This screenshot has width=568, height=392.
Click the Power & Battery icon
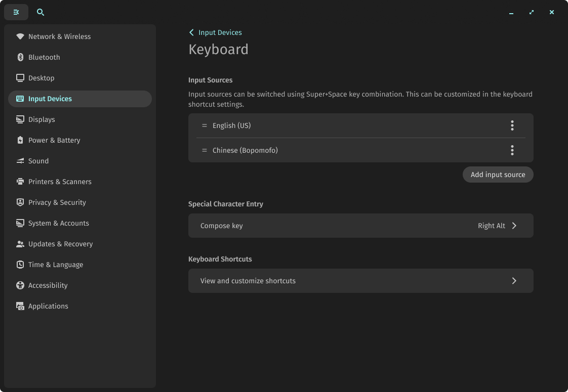coord(20,140)
